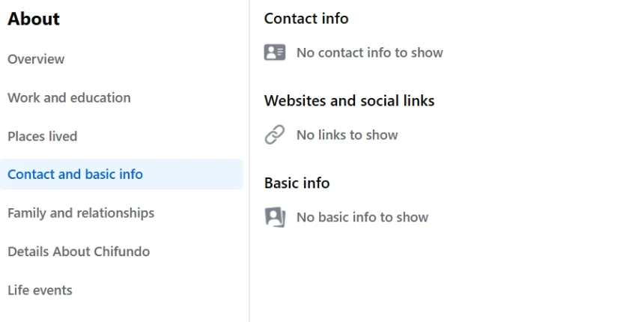644x322 pixels.
Task: Click the "No links to show" text
Action: (347, 135)
